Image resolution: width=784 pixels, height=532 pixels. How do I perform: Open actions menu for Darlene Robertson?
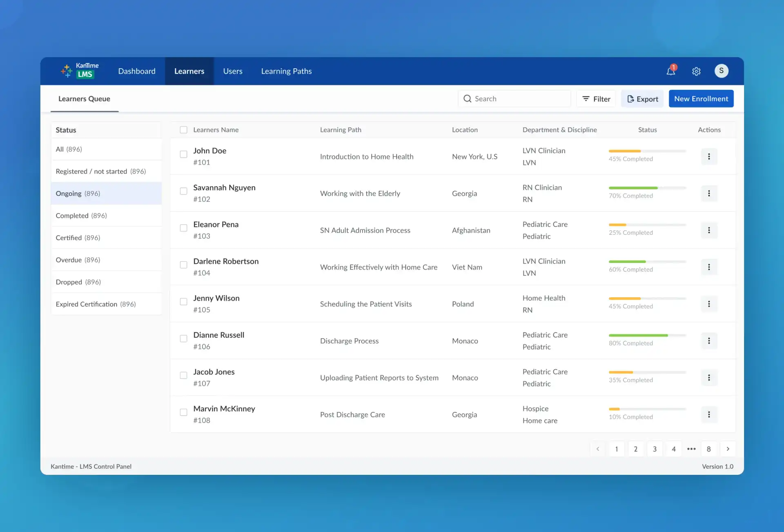pyautogui.click(x=709, y=267)
